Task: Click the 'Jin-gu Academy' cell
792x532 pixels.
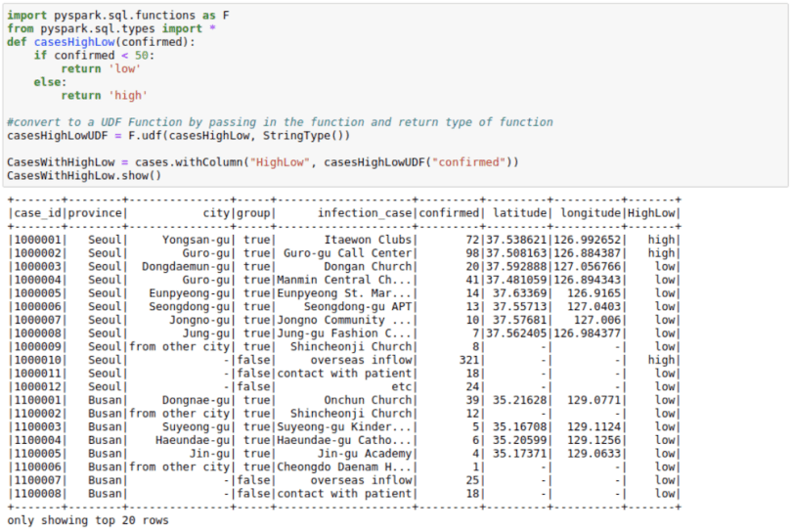Action: 365,454
